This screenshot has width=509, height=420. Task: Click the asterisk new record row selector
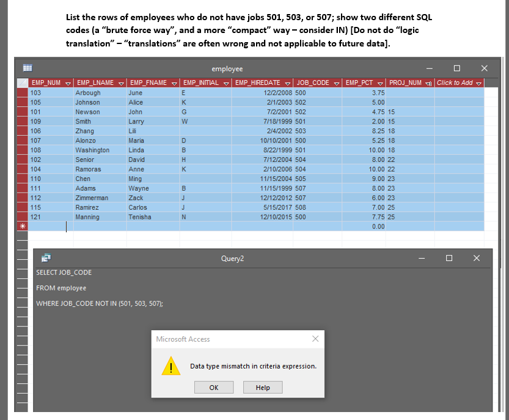pyautogui.click(x=21, y=226)
